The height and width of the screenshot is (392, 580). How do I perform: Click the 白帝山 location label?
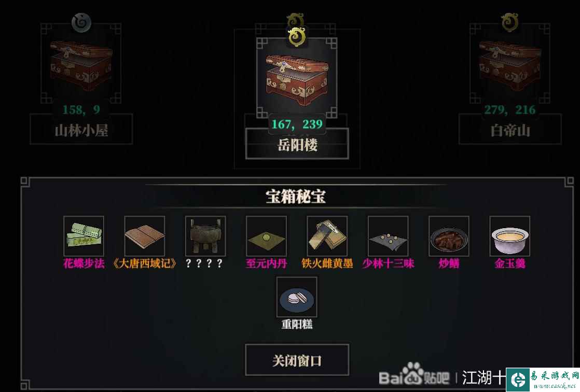510,130
